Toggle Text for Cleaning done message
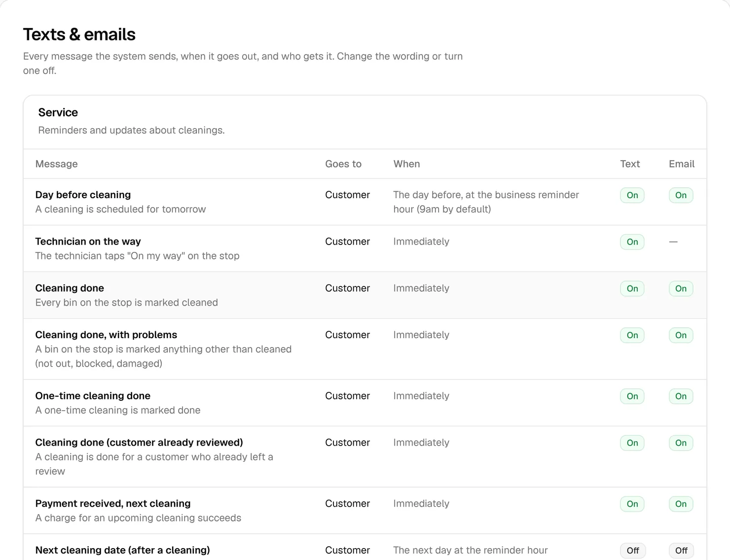Viewport: 730px width, 560px height. (632, 288)
